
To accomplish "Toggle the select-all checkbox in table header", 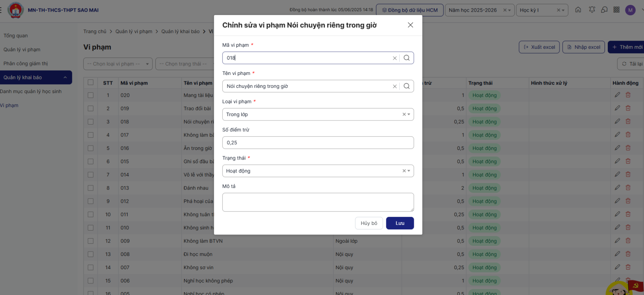I will click(91, 83).
